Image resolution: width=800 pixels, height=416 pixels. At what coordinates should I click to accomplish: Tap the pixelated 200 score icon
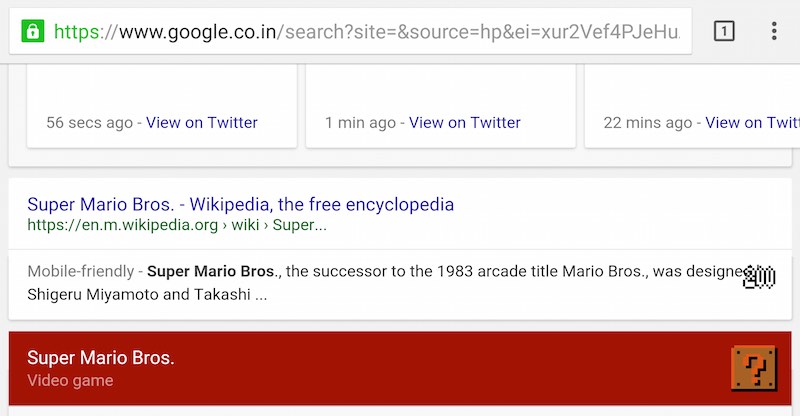point(759,277)
